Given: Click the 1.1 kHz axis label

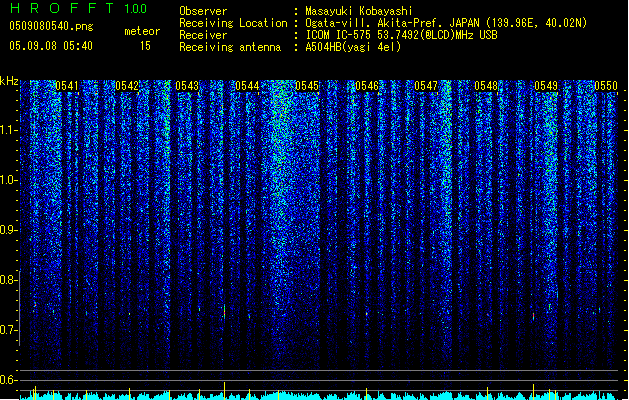Looking at the screenshot, I should click(8, 130).
